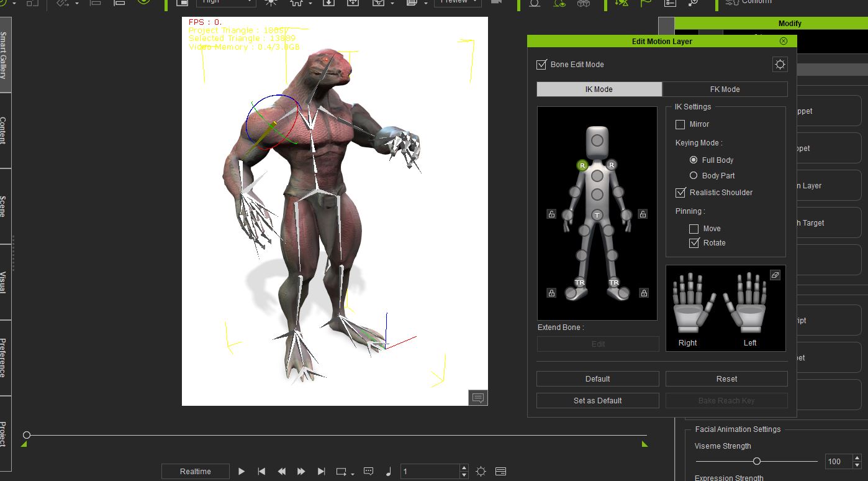Switch to FK Mode tab
Image resolution: width=868 pixels, height=481 pixels.
725,89
